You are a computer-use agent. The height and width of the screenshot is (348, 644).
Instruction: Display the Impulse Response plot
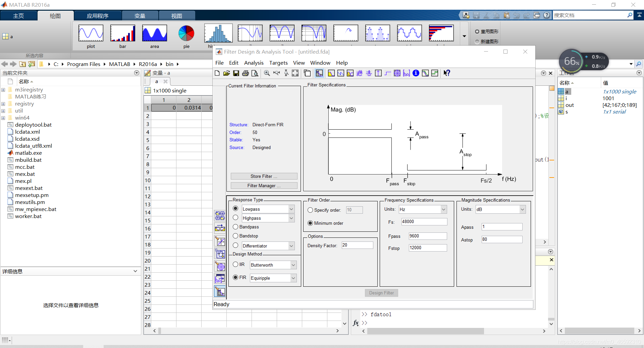pos(378,73)
